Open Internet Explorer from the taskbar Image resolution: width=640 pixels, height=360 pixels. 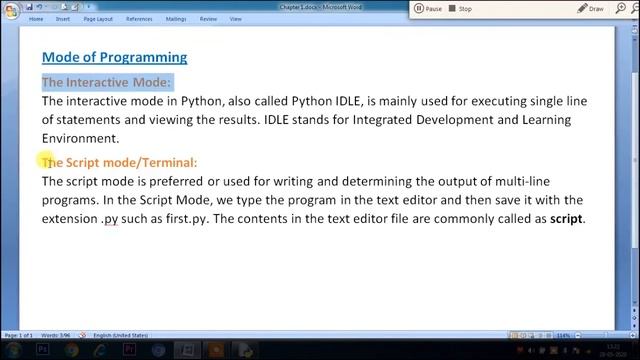coord(100,350)
